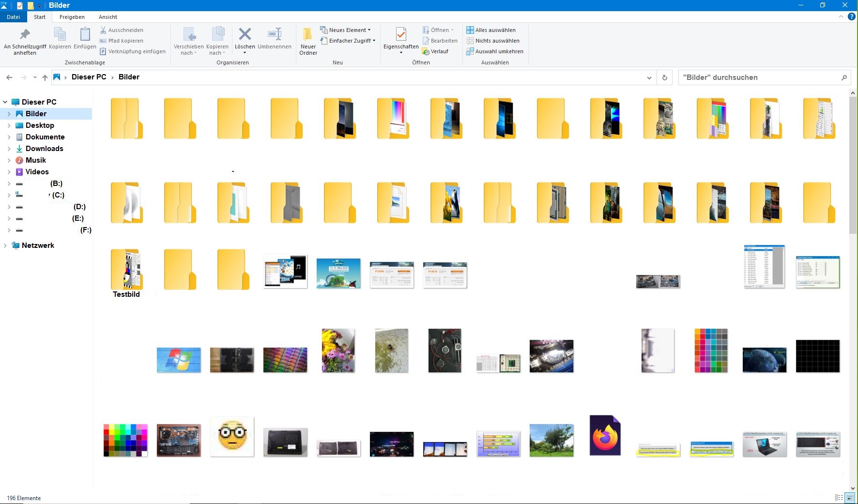
Task: Select the black grid image thumbnail
Action: (818, 356)
